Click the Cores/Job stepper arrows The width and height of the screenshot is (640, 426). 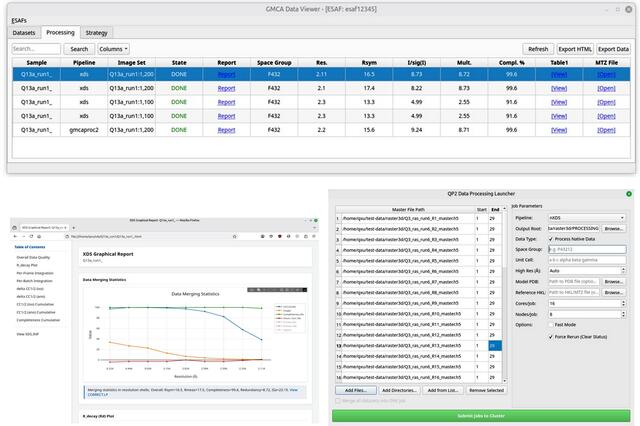pyautogui.click(x=623, y=303)
